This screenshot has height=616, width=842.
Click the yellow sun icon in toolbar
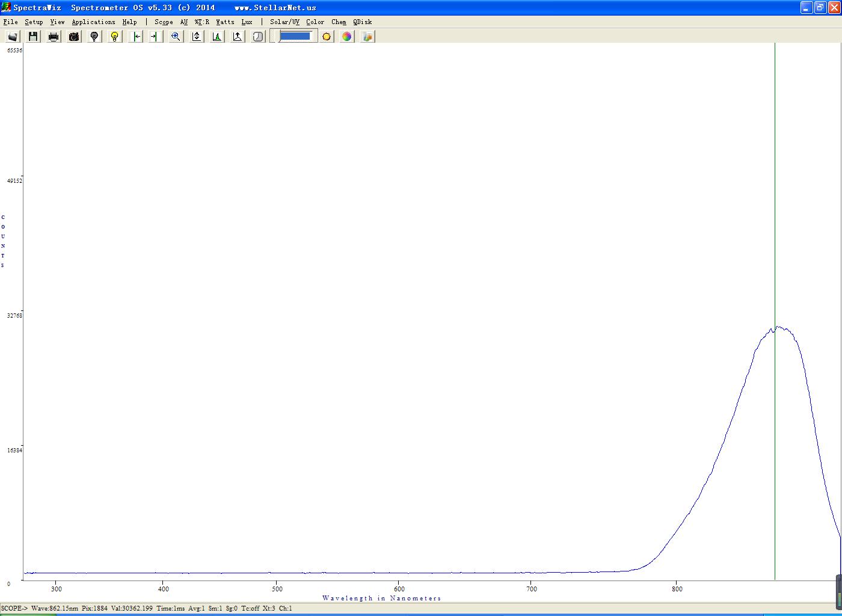point(327,37)
